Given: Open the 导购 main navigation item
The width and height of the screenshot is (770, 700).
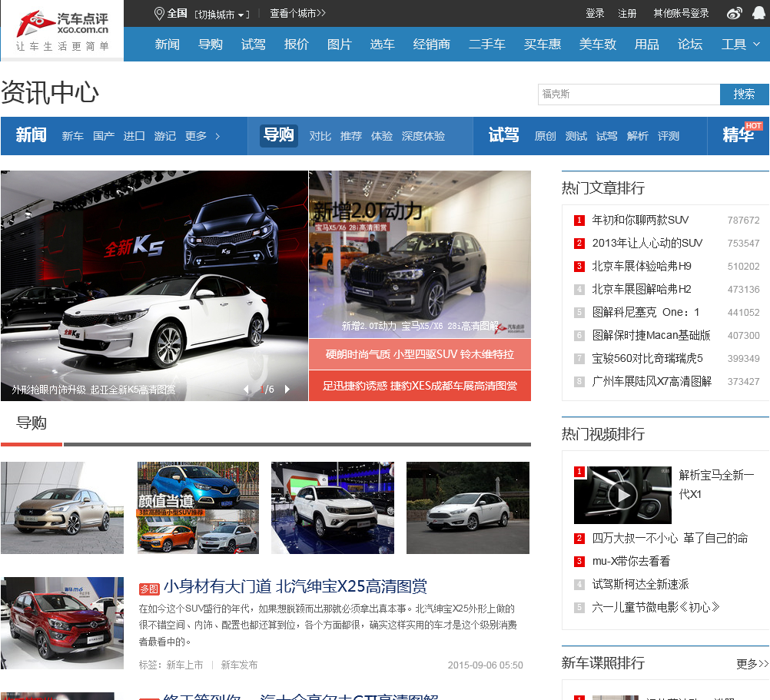Looking at the screenshot, I should coord(211,44).
